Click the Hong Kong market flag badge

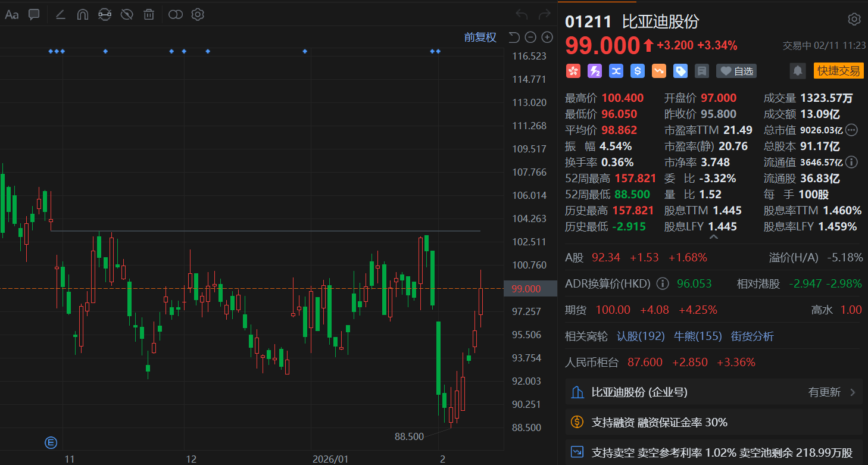(573, 71)
